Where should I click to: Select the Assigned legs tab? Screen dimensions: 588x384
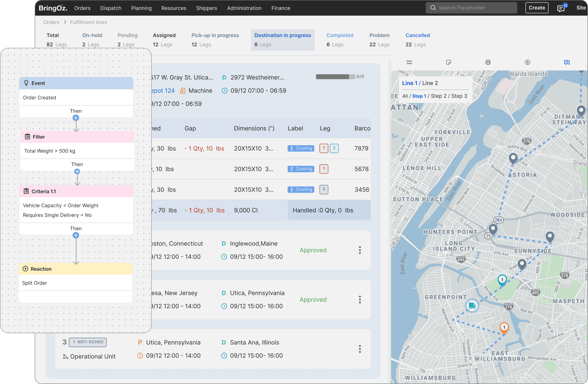coord(164,40)
